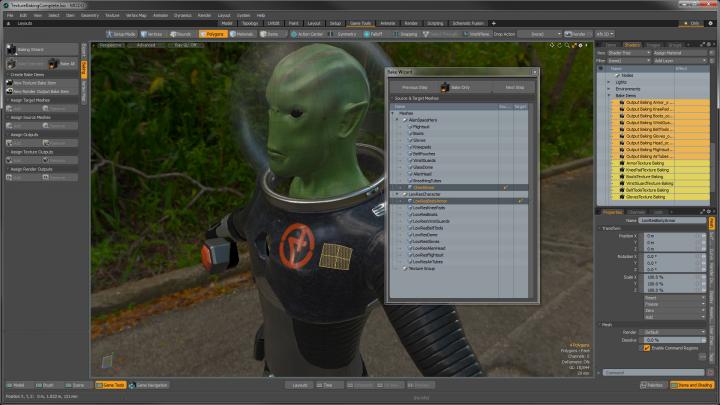Image resolution: width=720 pixels, height=405 pixels.
Task: Click the Baking Wizard icon button
Action: pyautogui.click(x=11, y=48)
